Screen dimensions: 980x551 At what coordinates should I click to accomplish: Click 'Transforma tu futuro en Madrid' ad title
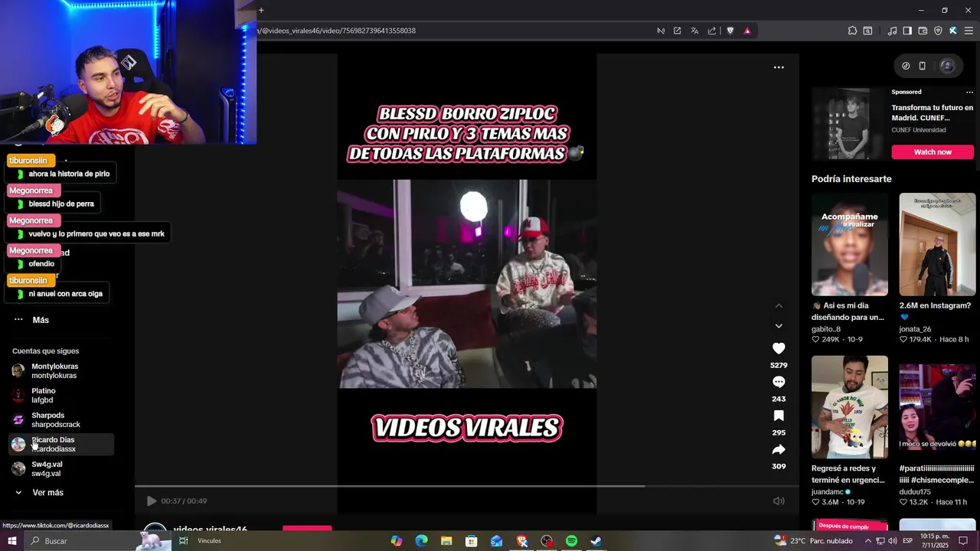coord(932,113)
